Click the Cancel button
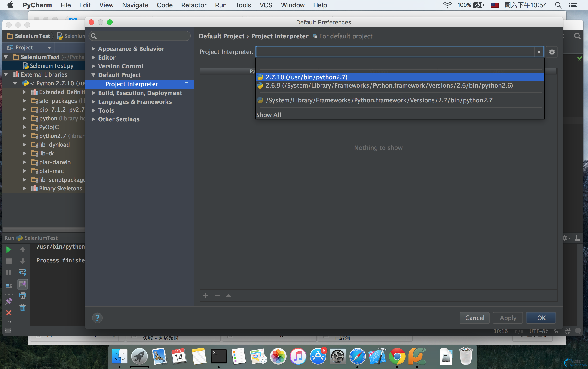 pos(474,318)
